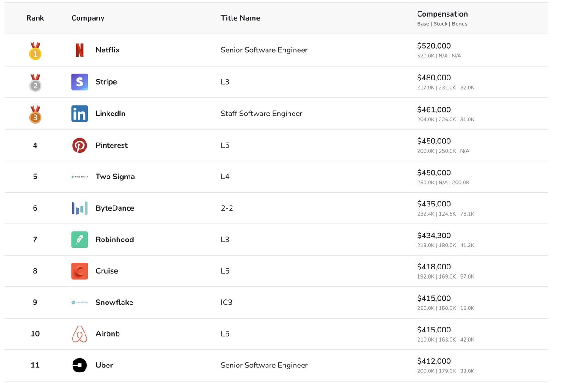The width and height of the screenshot is (588, 383).
Task: Click the Stripe logo icon
Action: (x=79, y=82)
